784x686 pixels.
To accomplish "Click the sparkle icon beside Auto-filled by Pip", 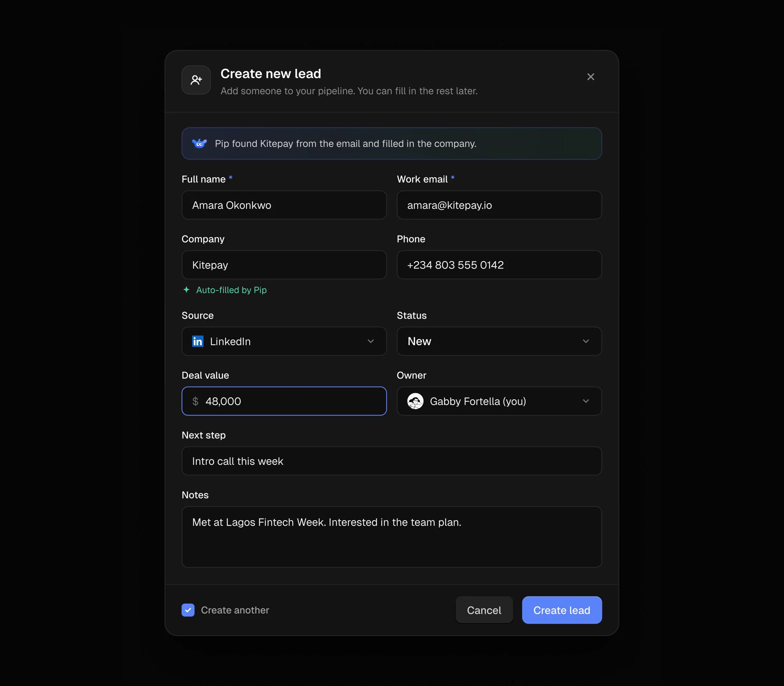I will coord(186,290).
